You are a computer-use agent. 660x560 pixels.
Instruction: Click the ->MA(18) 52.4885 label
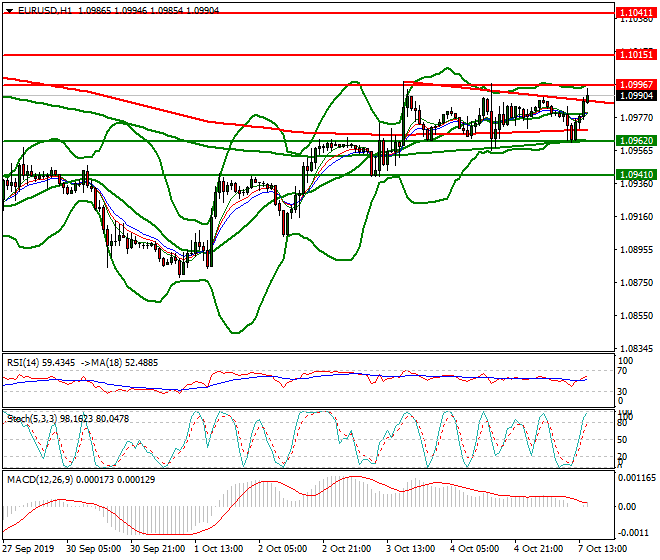(119, 363)
